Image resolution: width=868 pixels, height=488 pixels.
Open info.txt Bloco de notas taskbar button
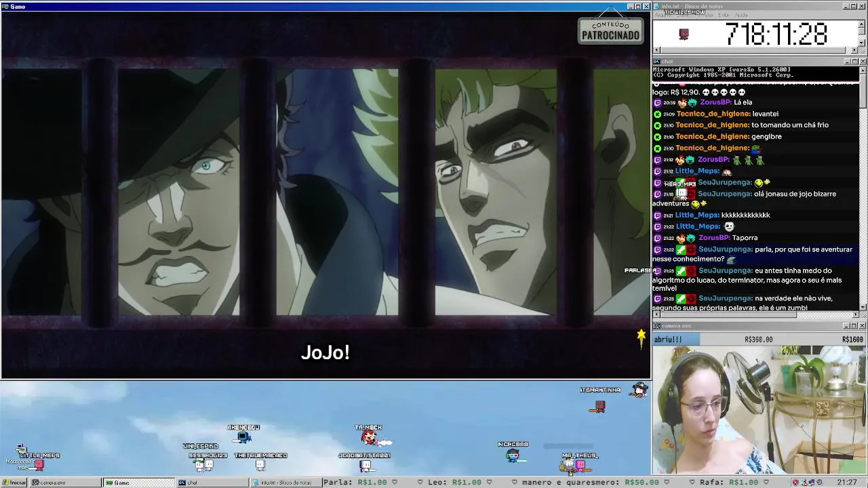pyautogui.click(x=286, y=483)
